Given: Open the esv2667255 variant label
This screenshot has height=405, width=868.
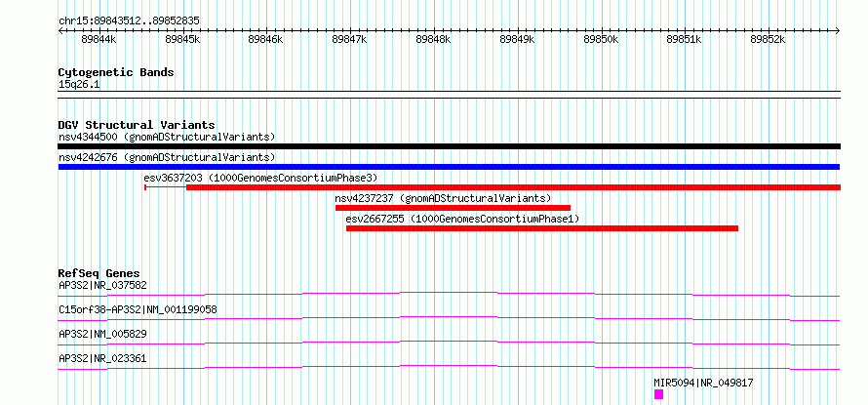Looking at the screenshot, I should [x=462, y=219].
